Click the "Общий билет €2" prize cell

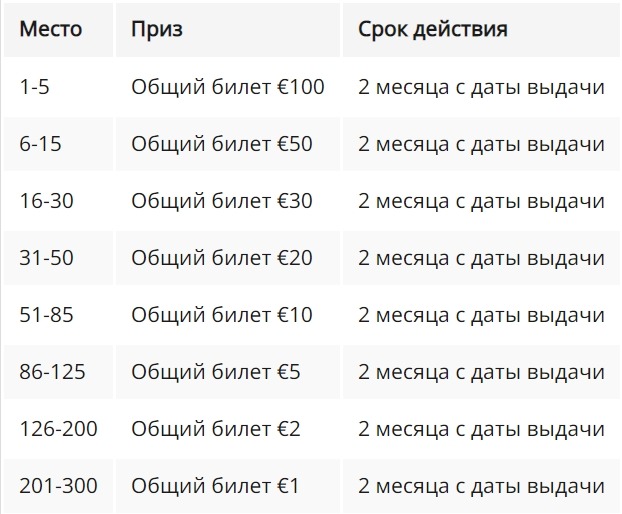(216, 430)
